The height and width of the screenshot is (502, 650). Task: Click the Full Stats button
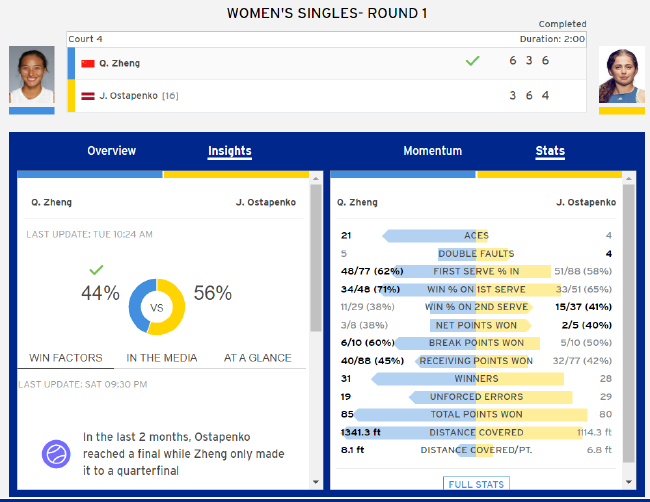[x=475, y=484]
